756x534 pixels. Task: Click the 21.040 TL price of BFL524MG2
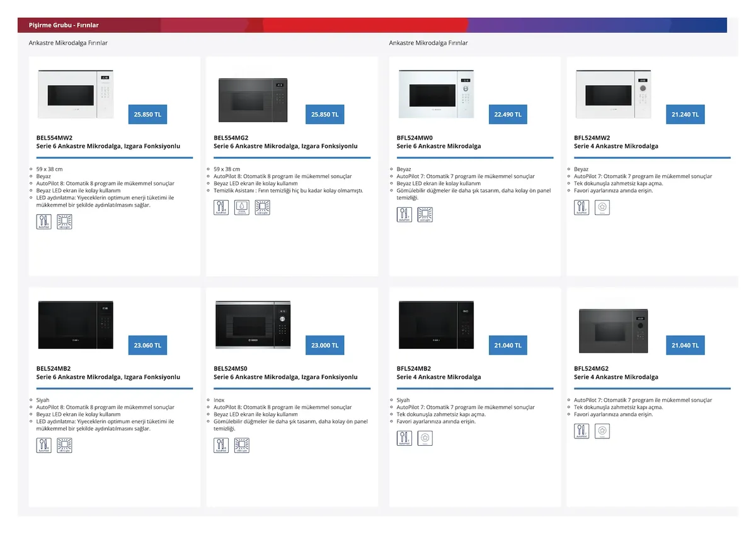(685, 345)
